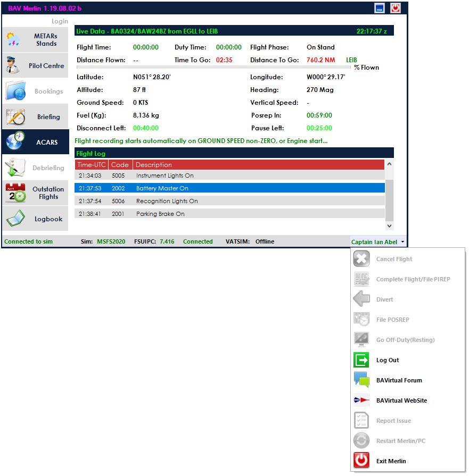
Task: Click the Outstation Flights calendar icon
Action: click(15, 193)
